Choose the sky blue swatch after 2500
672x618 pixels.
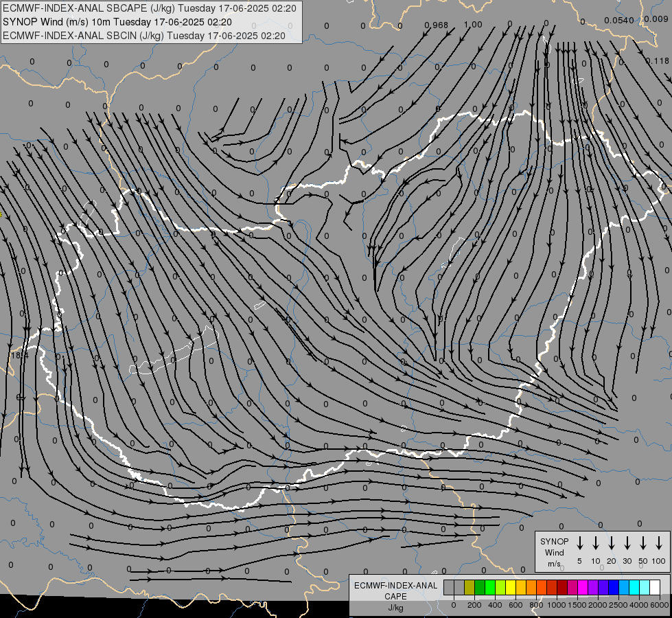(x=623, y=588)
